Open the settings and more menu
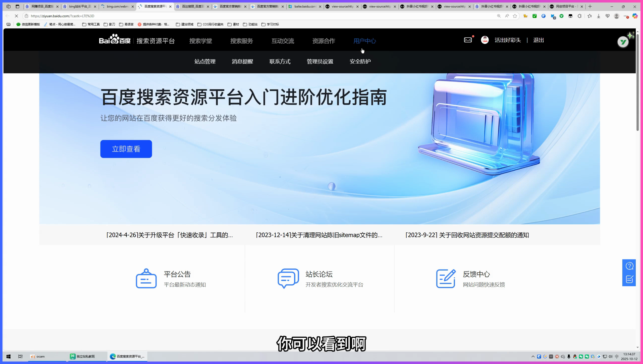643x364 pixels. (x=626, y=16)
